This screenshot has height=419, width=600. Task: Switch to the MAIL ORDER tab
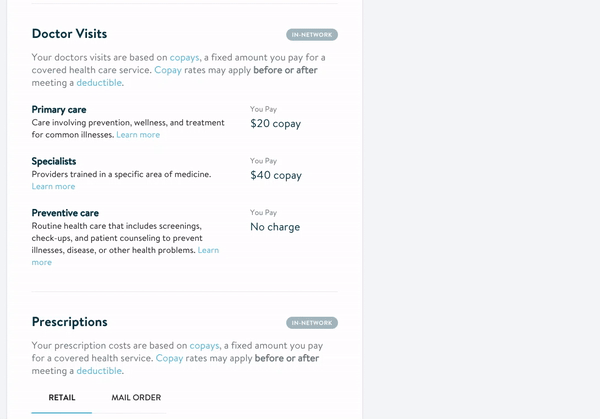pyautogui.click(x=136, y=398)
